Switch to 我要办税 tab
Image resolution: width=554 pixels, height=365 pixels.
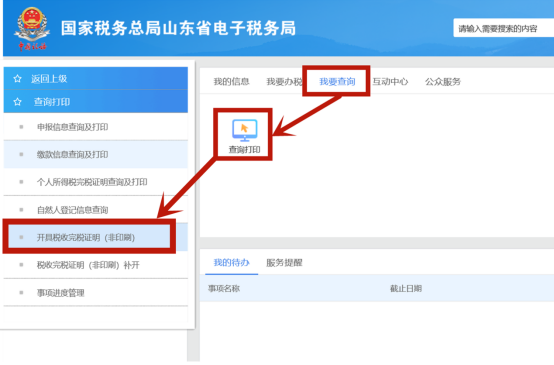[284, 82]
